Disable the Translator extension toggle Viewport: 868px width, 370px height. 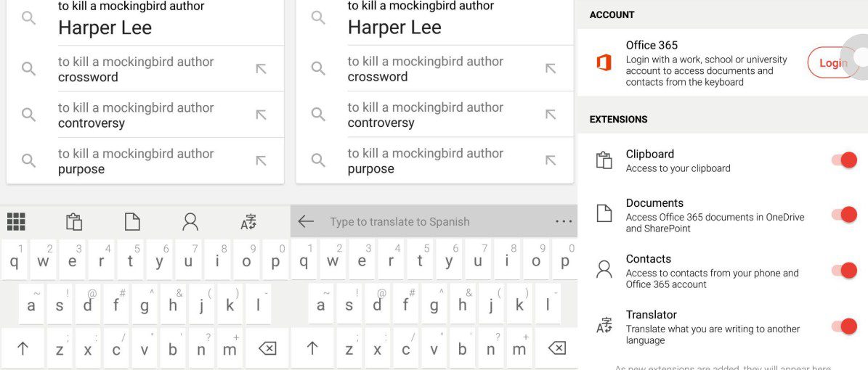[x=844, y=326]
